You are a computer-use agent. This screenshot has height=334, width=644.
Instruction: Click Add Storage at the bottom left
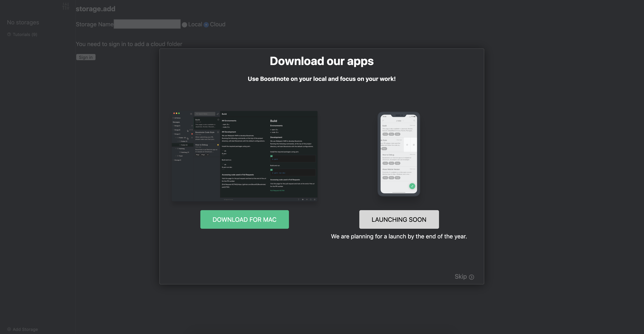(25, 329)
